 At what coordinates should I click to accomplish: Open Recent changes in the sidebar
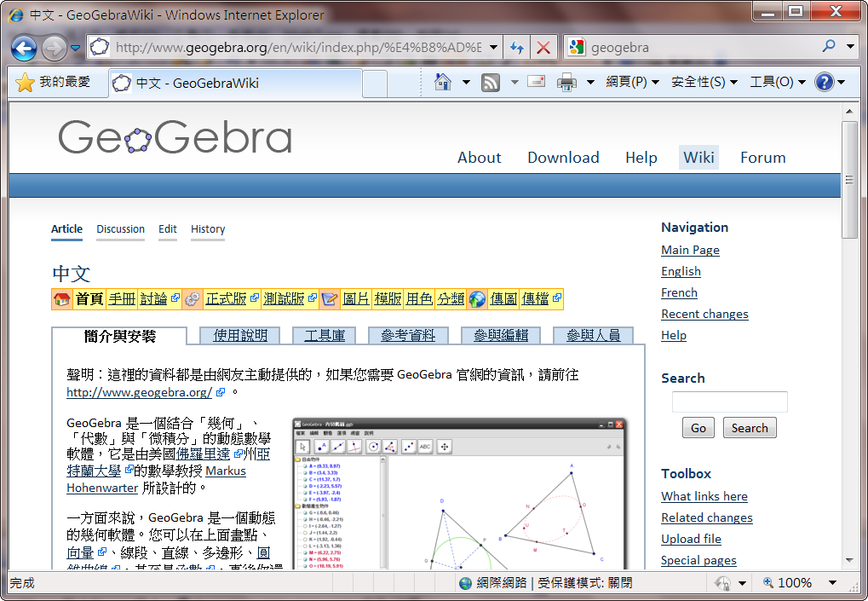click(704, 315)
